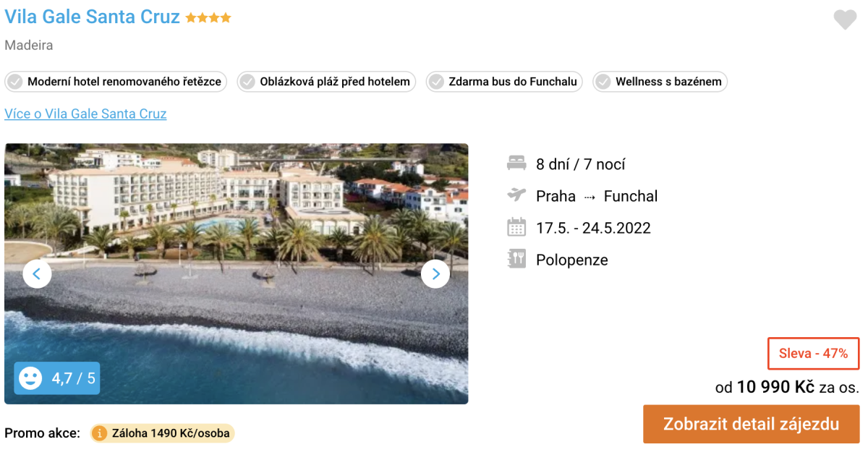Go to the previous hotel photo
The image size is (868, 455).
click(37, 273)
